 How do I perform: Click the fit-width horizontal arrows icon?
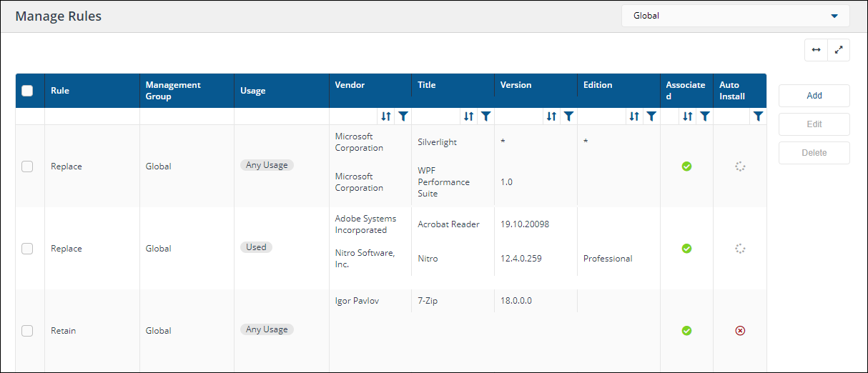[816, 50]
